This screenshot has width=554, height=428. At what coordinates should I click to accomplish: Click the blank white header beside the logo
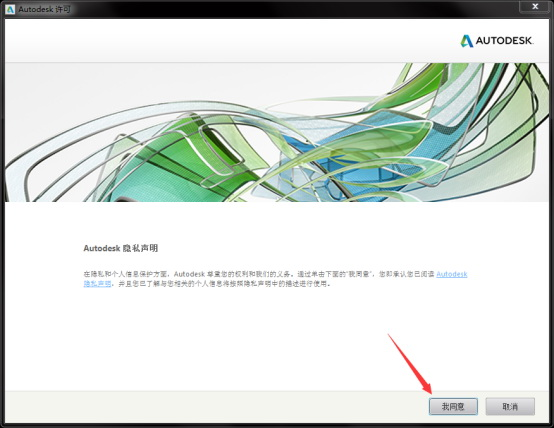click(230, 41)
